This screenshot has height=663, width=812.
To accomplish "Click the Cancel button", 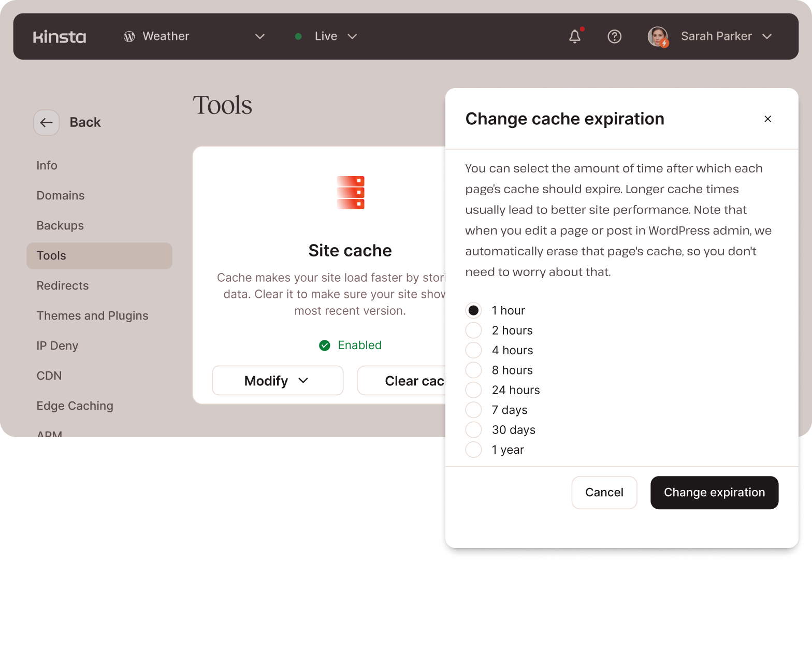I will tap(604, 493).
